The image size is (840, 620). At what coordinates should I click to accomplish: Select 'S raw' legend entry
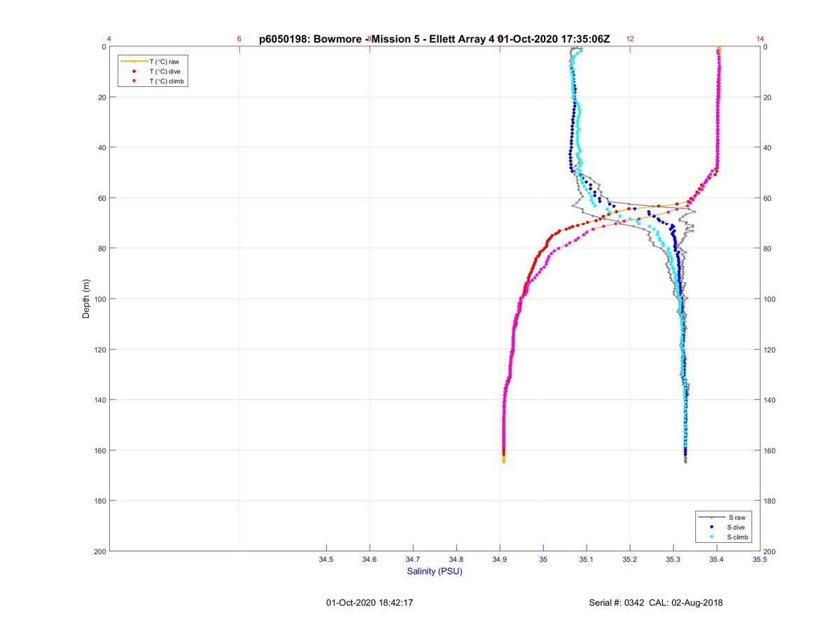pyautogui.click(x=736, y=517)
